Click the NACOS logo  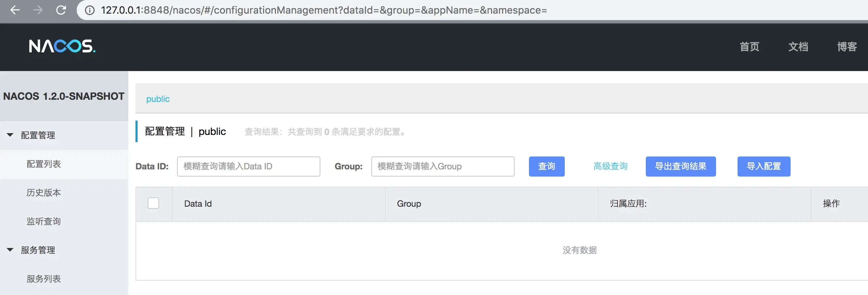point(62,46)
